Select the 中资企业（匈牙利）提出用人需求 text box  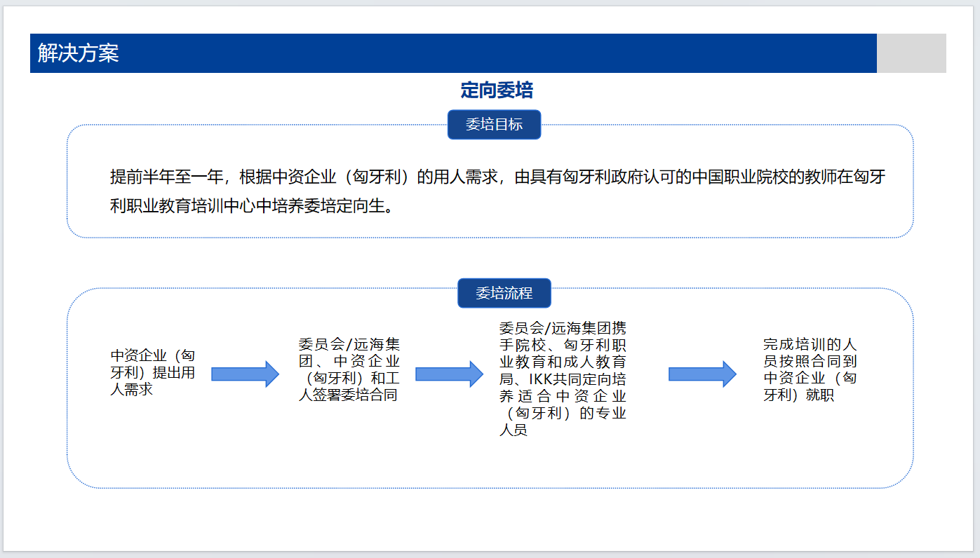pyautogui.click(x=153, y=373)
